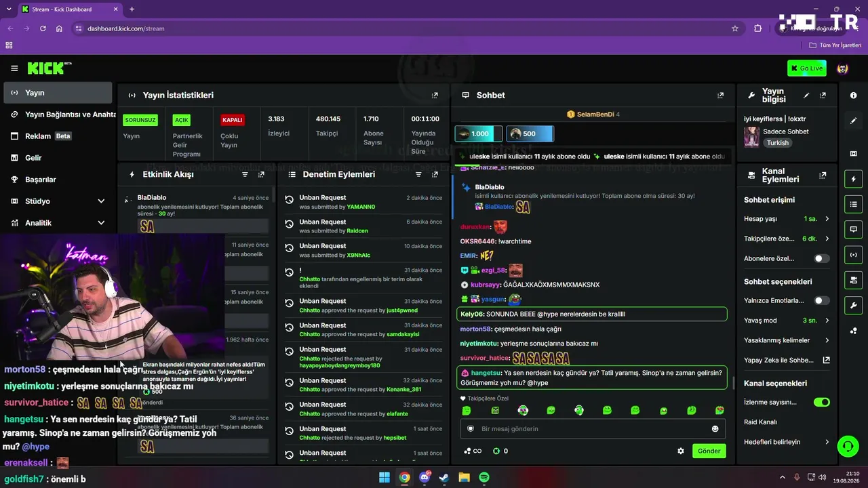868x488 pixels.
Task: Toggle the Abonelere özel switch
Action: coord(821,258)
